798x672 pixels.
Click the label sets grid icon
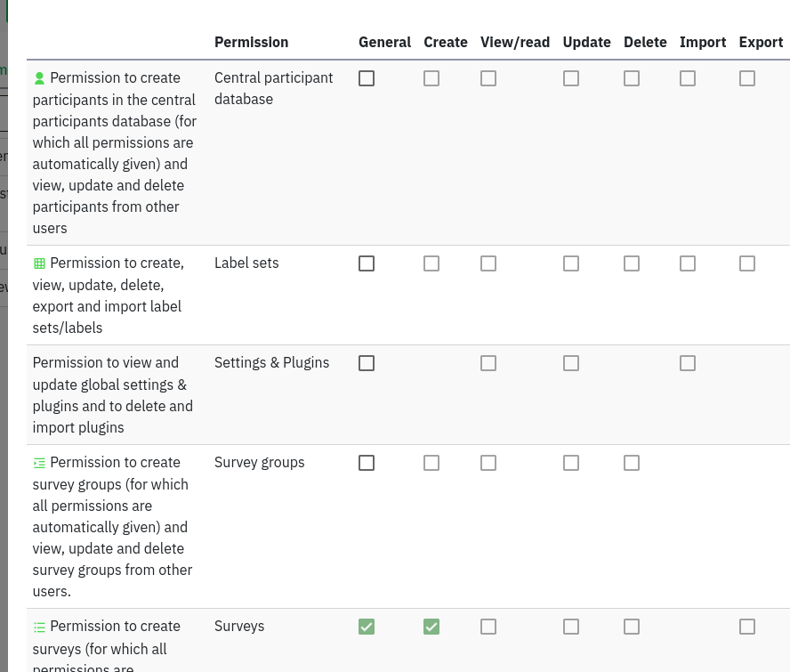[39, 263]
